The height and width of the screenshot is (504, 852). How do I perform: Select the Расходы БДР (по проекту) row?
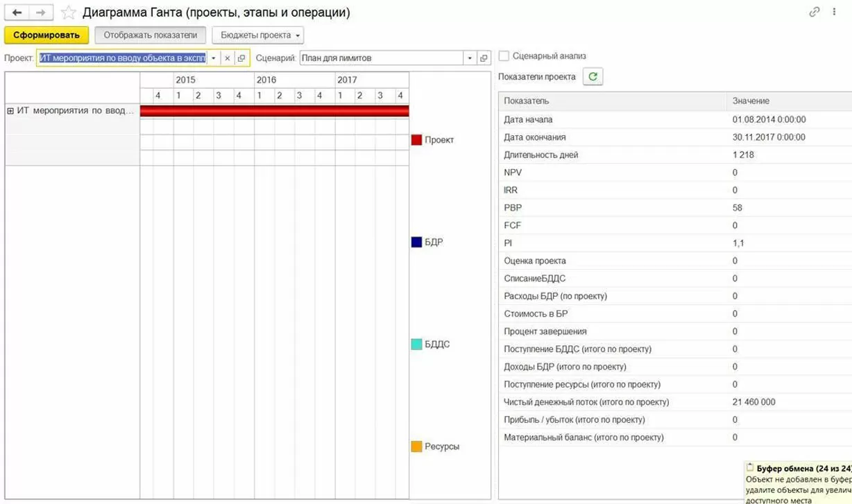[675, 296]
